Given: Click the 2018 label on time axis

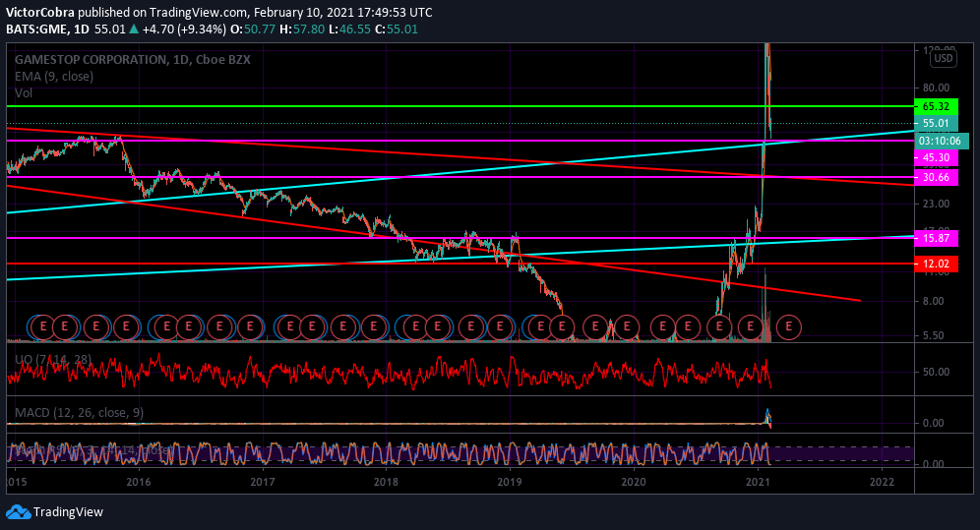Looking at the screenshot, I should 387,481.
